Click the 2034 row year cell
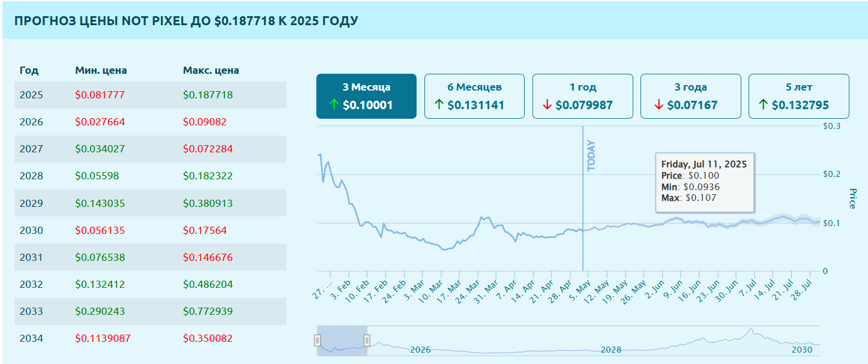 pyautogui.click(x=31, y=338)
